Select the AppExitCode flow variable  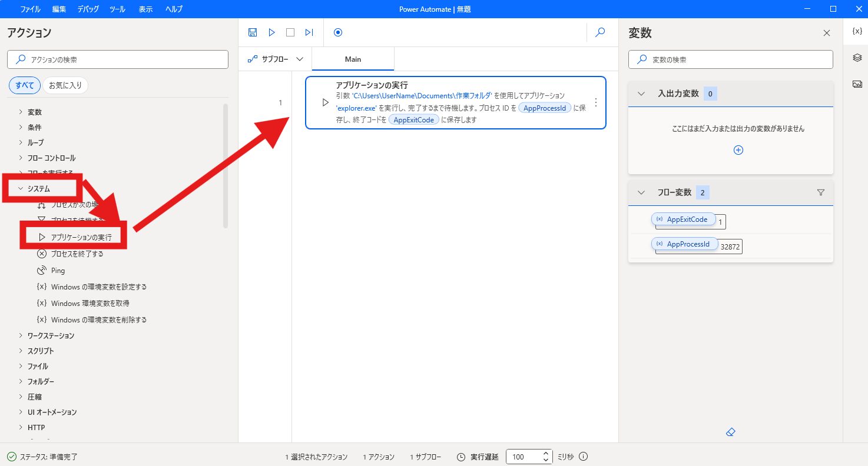[683, 219]
